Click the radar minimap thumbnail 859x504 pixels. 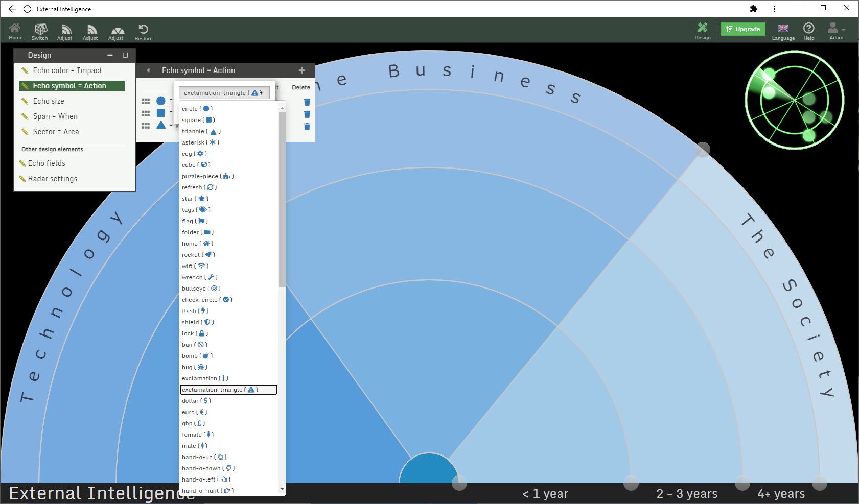(795, 100)
